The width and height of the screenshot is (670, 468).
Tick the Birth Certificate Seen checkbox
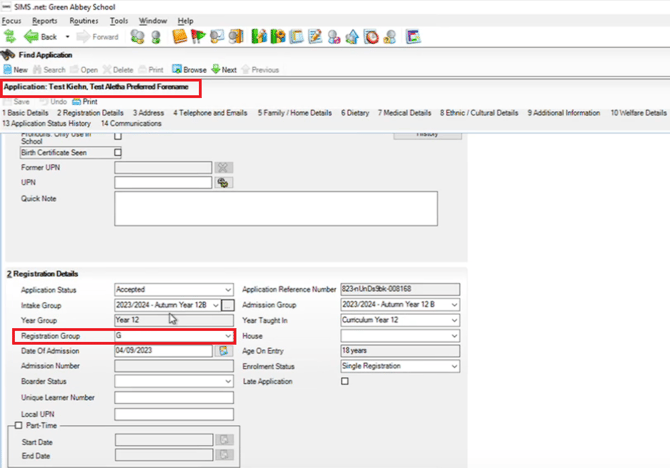click(x=118, y=152)
